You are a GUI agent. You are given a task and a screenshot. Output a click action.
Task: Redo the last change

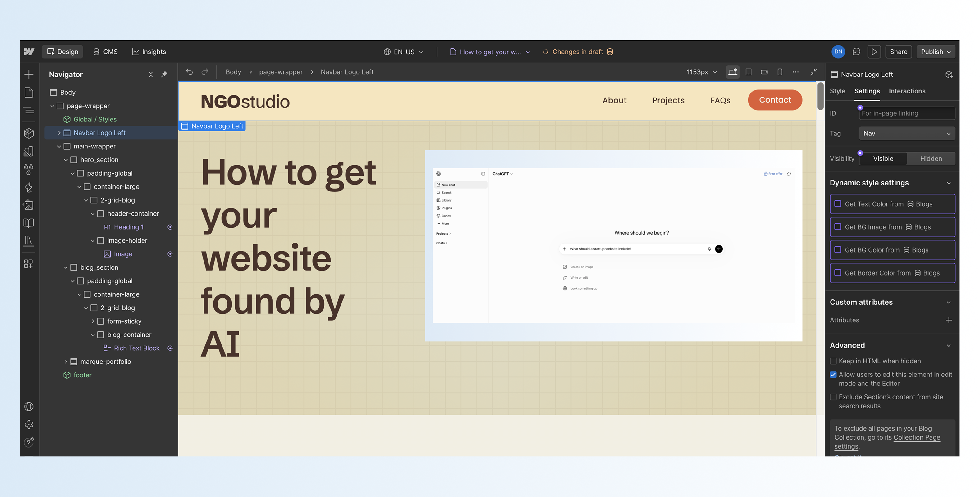[x=205, y=71]
